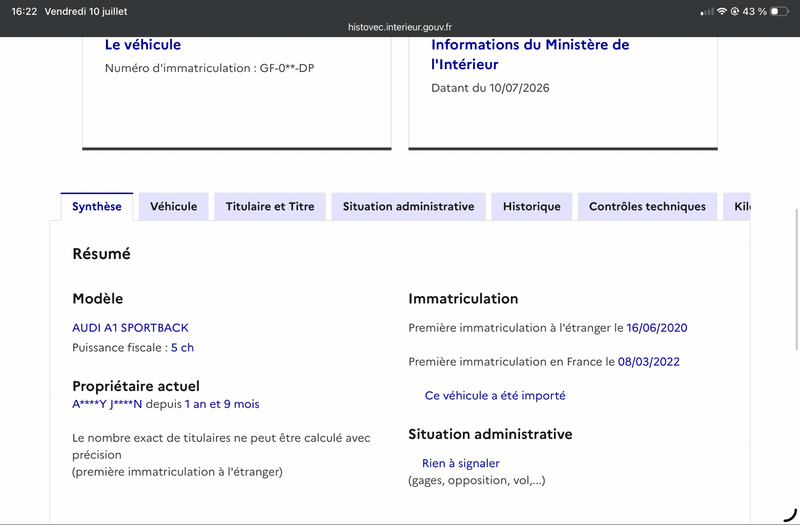
Task: Open the Titulaire et Titre tab
Action: [270, 207]
